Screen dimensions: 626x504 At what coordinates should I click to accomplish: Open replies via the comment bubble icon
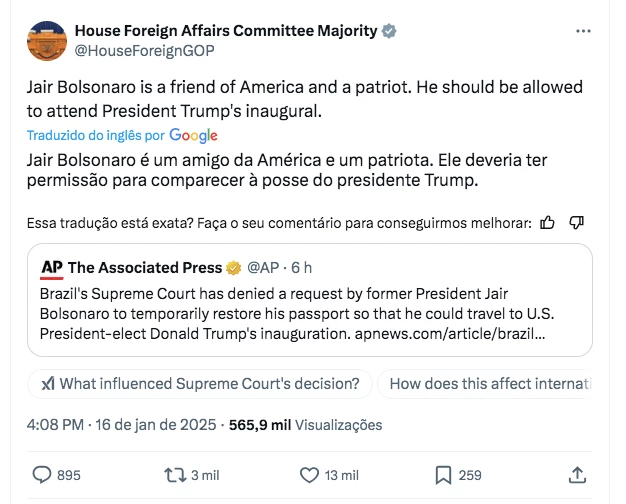pos(42,475)
